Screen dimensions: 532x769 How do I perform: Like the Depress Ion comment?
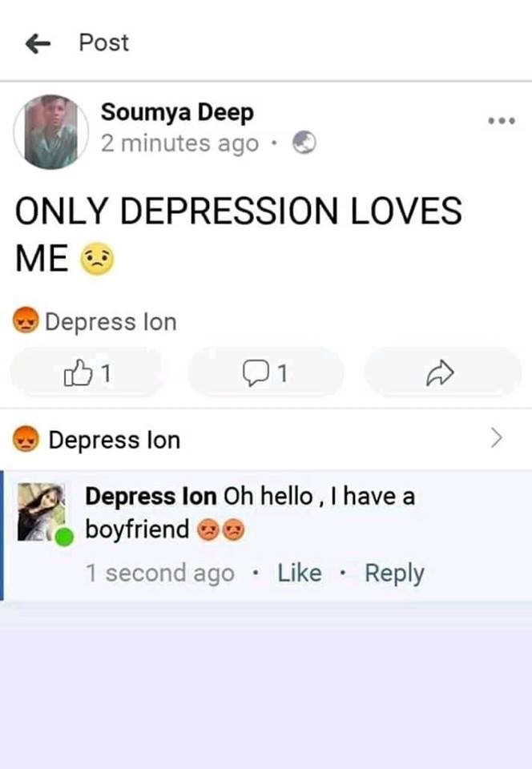300,573
